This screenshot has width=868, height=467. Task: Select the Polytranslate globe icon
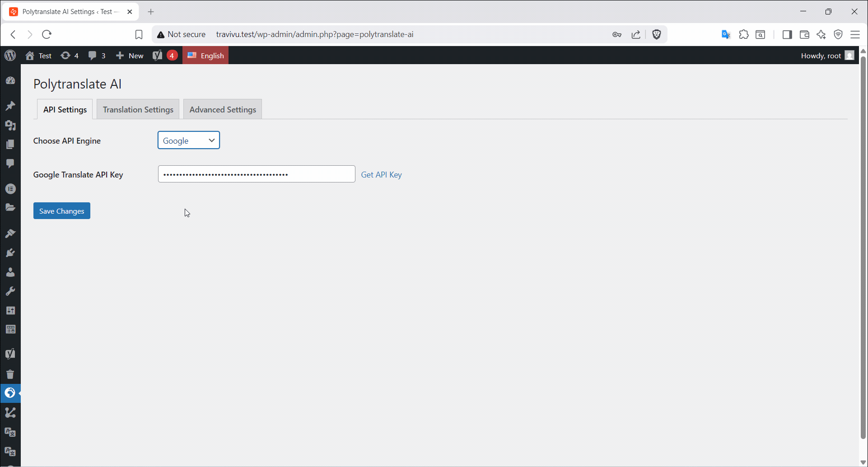point(10,393)
